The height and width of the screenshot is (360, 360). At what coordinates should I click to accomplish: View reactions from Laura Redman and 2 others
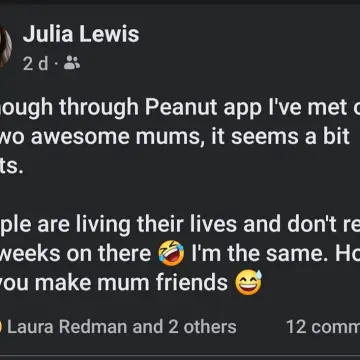point(122,327)
